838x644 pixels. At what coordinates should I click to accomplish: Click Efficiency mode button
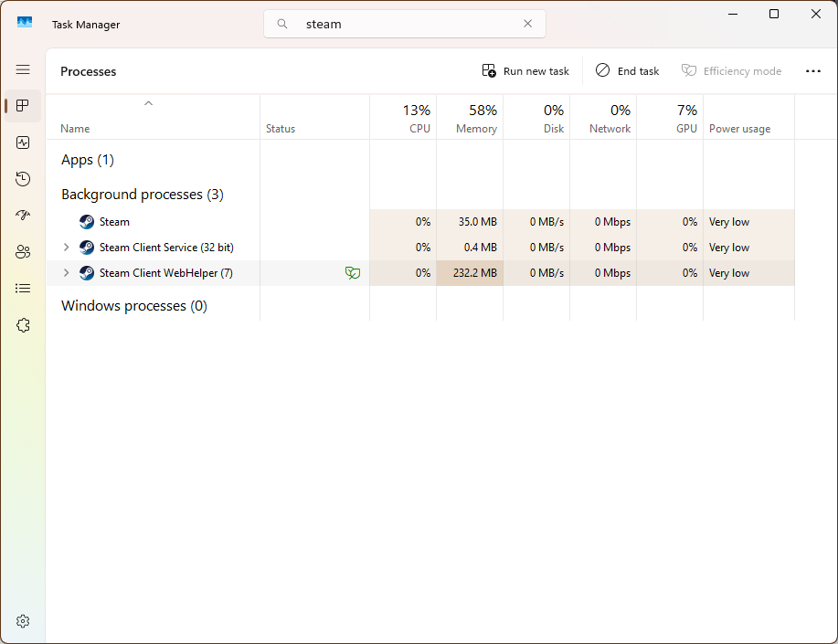pos(731,71)
